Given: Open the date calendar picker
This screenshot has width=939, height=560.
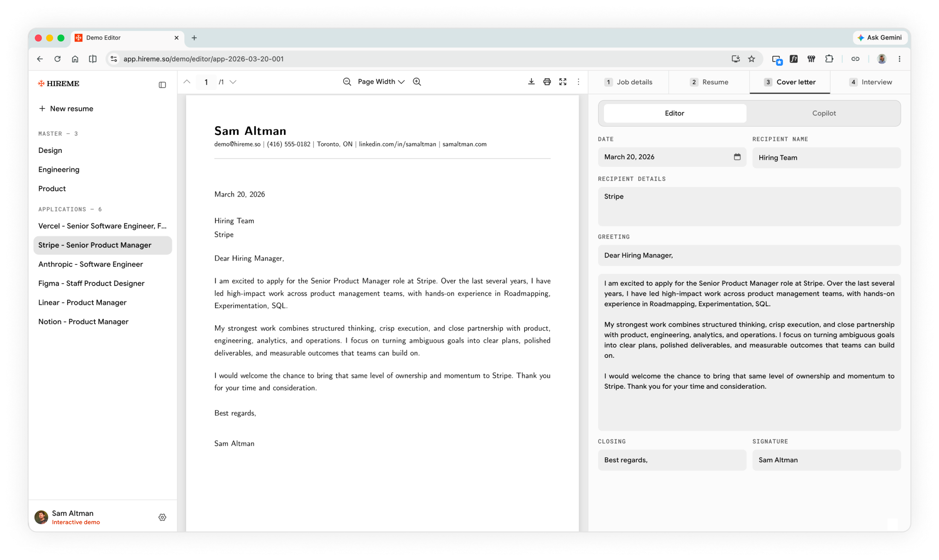Looking at the screenshot, I should tap(737, 157).
